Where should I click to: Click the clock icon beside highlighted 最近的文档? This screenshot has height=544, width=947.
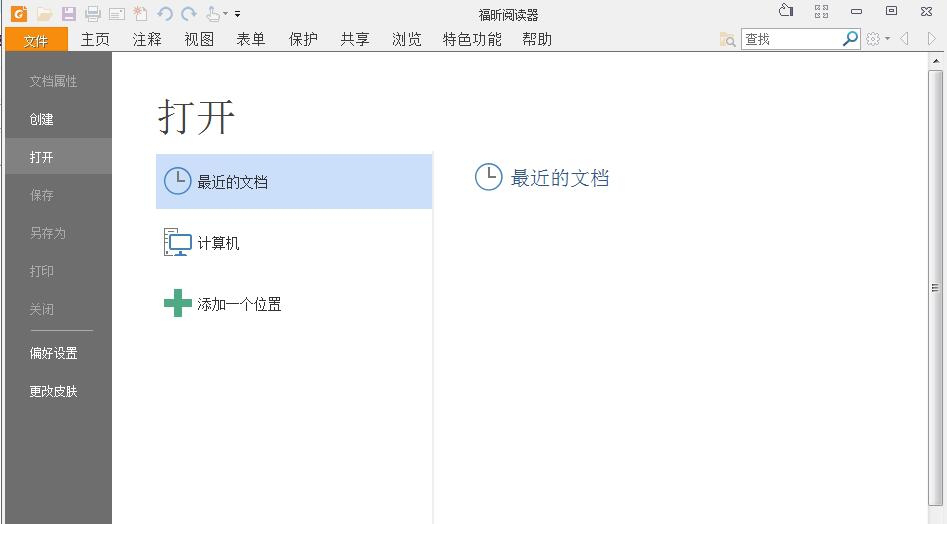pos(178,181)
